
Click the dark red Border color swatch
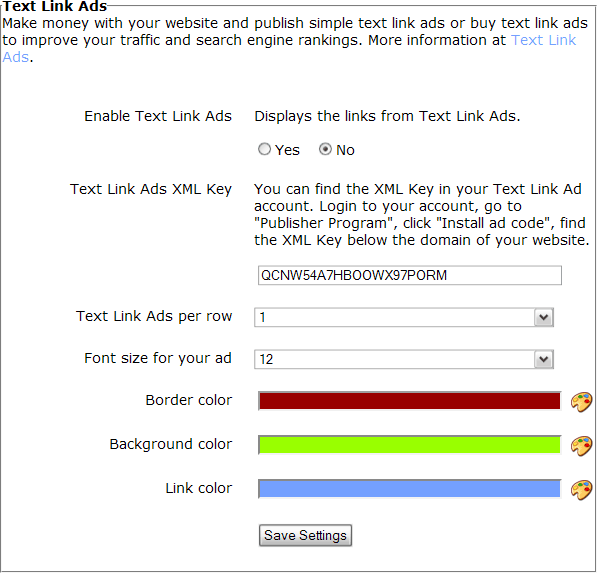tap(410, 401)
